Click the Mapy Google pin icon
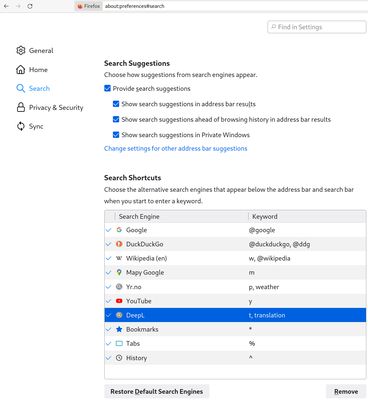368x400 pixels. click(119, 272)
